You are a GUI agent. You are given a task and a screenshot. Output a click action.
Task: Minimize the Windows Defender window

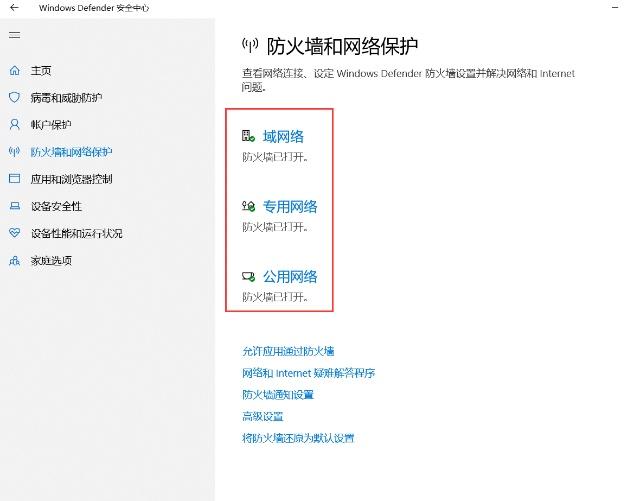[x=615, y=7]
